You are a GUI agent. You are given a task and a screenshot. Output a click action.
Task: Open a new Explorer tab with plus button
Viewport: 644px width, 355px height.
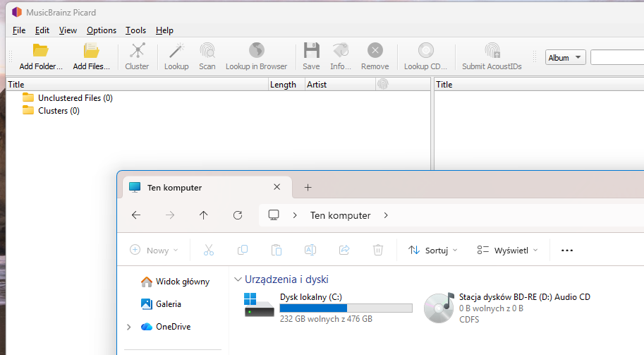pyautogui.click(x=308, y=188)
